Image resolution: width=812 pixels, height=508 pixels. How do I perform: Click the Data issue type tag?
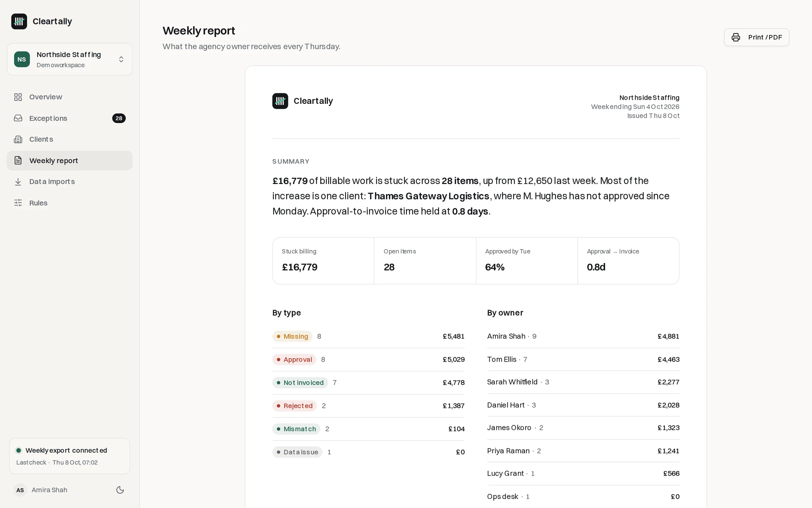[x=297, y=452]
